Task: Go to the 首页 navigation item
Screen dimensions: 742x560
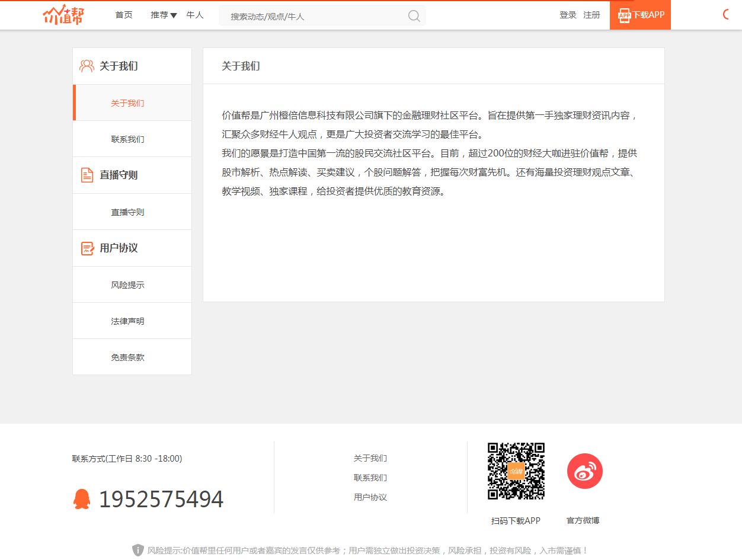Action: (x=124, y=15)
